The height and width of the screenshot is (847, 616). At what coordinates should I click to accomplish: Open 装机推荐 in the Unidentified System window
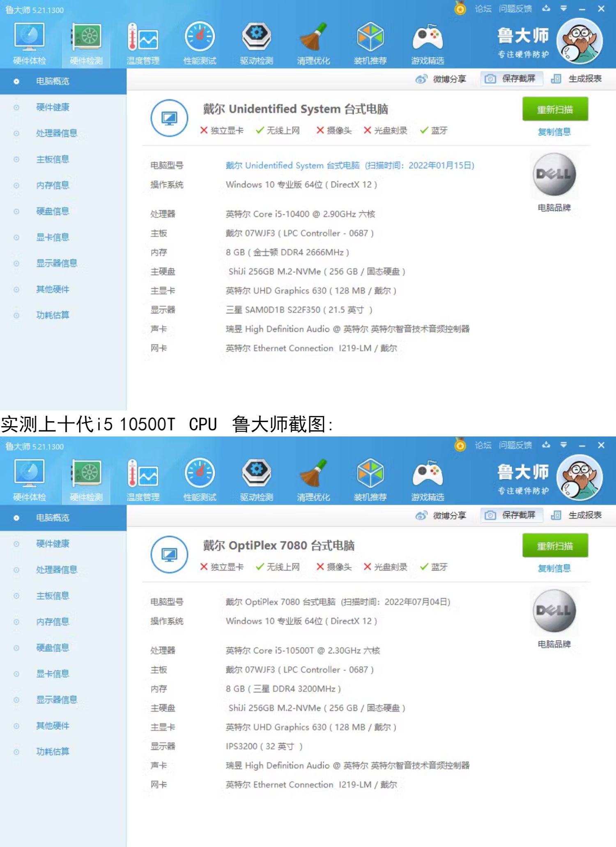pos(370,44)
